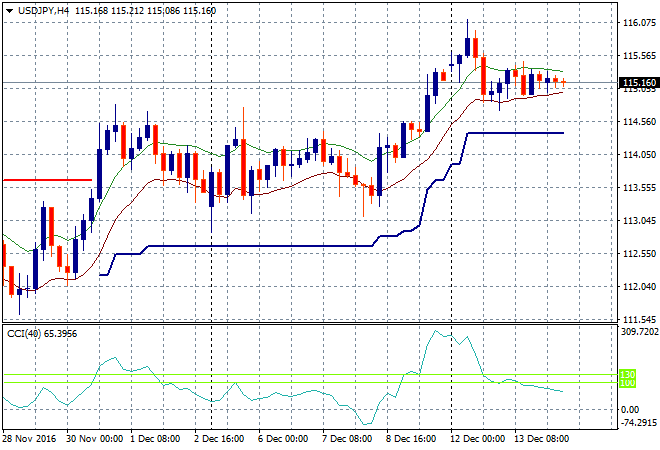
Task: Click the 112.040 price axis label
Action: click(x=639, y=287)
